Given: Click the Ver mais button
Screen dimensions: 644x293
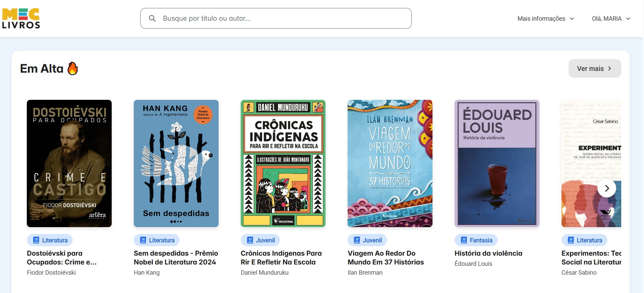Looking at the screenshot, I should click(x=594, y=69).
